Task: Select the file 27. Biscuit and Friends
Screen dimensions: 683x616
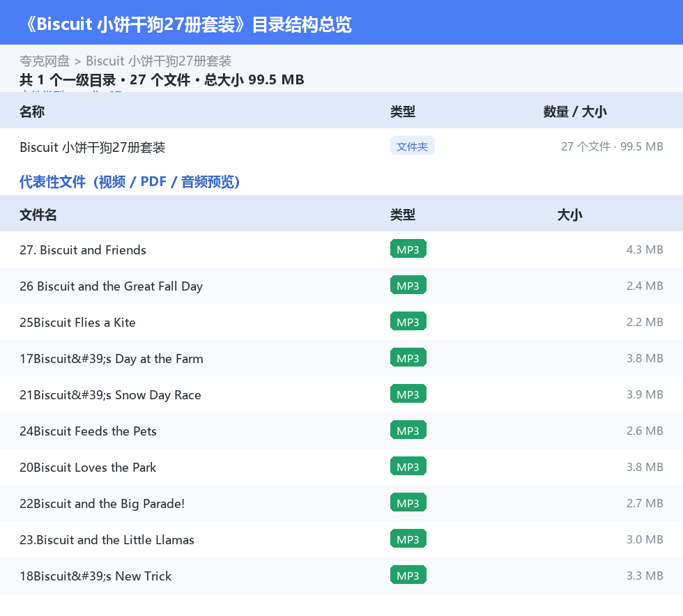Action: pos(83,250)
